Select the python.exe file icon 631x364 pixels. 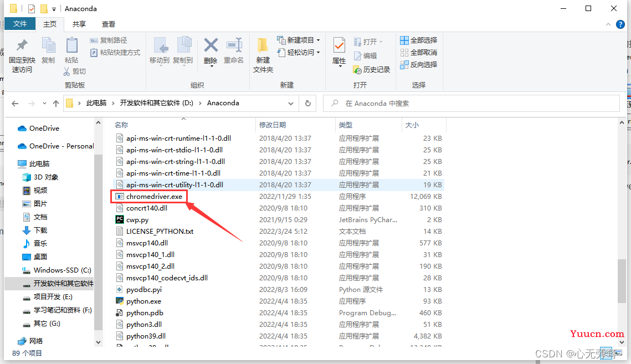[x=120, y=301]
